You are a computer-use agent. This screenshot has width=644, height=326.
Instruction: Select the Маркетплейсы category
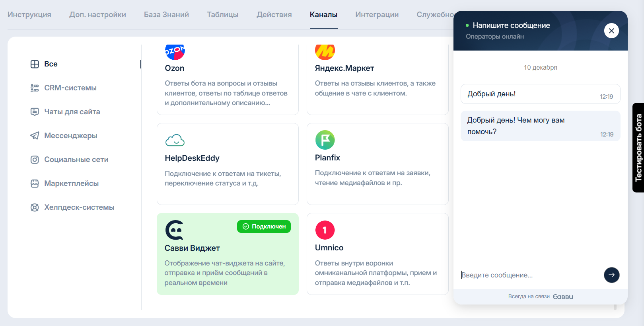71,183
